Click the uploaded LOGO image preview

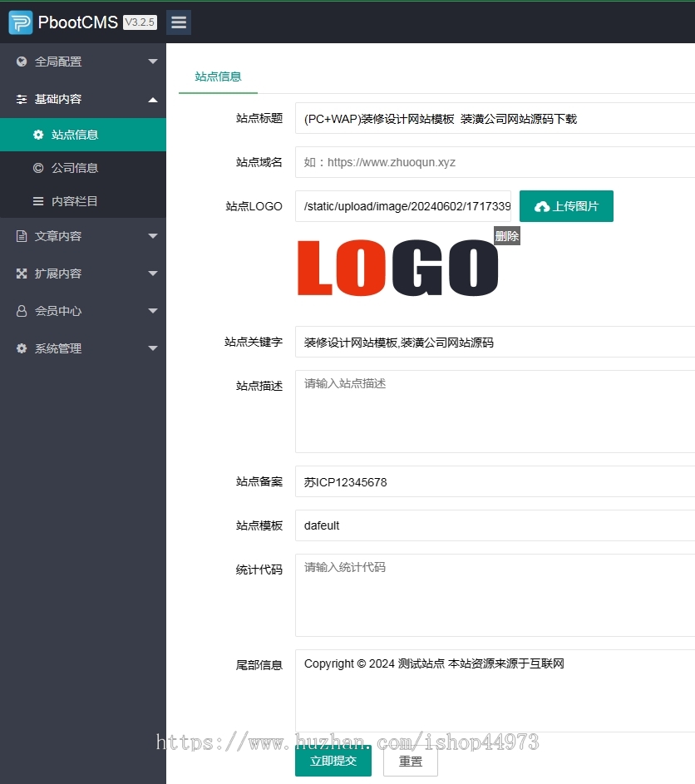click(398, 268)
